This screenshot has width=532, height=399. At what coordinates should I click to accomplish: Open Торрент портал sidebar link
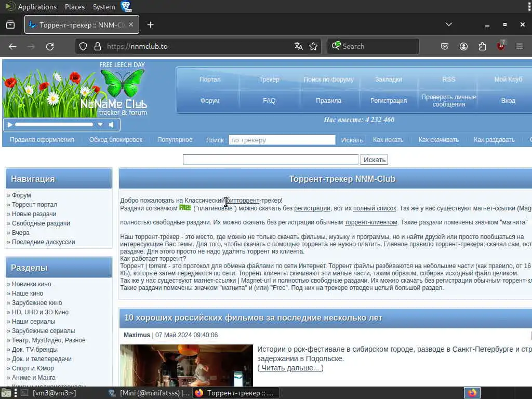34,205
